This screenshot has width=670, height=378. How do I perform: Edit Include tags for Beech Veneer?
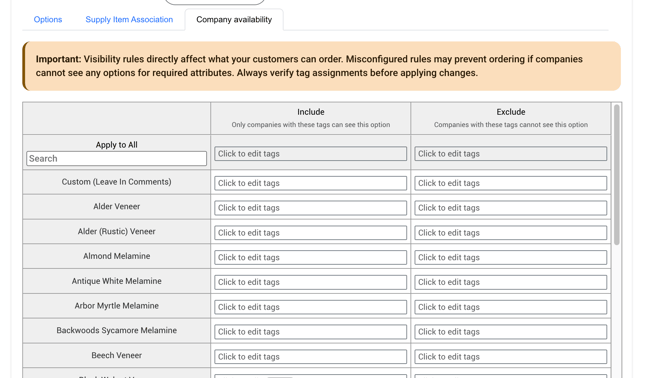point(311,357)
